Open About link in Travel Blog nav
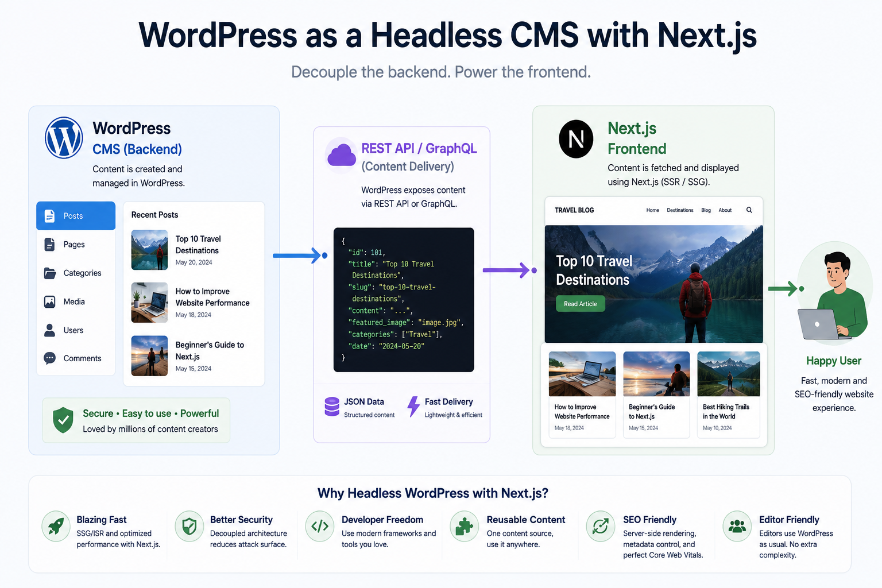Image resolution: width=882 pixels, height=588 pixels. (725, 210)
